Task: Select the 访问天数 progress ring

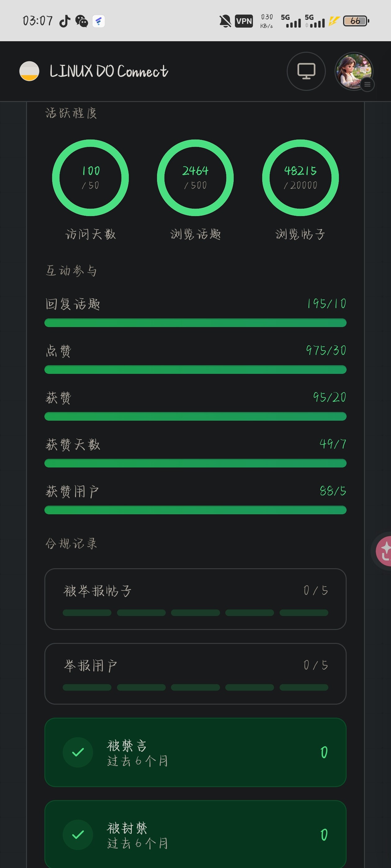Action: click(90, 178)
